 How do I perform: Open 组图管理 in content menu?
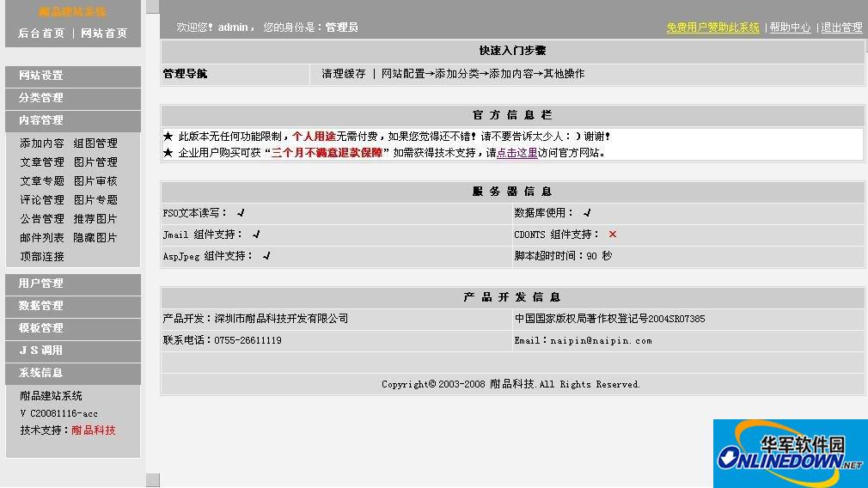coord(95,143)
